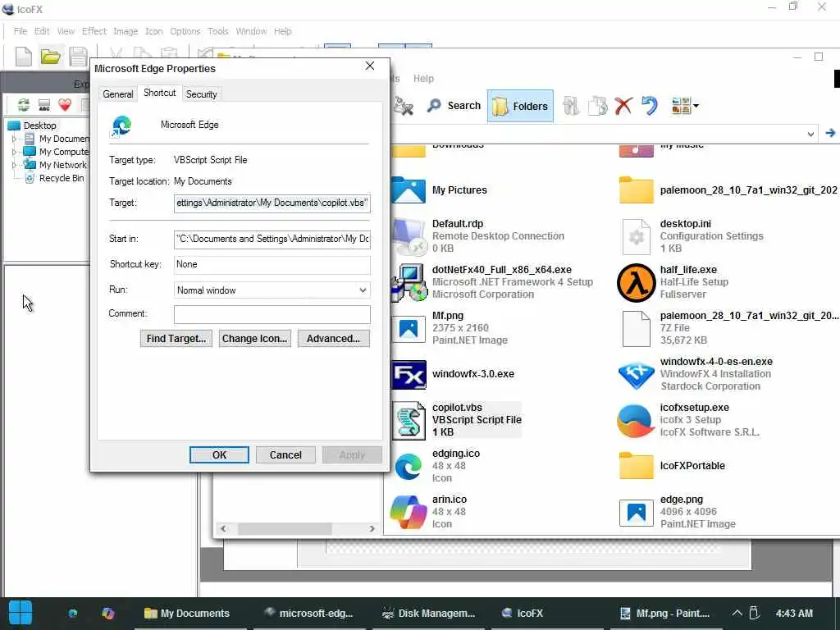Viewport: 840px width, 630px height.
Task: Select the copilot.vbs script file icon
Action: click(409, 421)
